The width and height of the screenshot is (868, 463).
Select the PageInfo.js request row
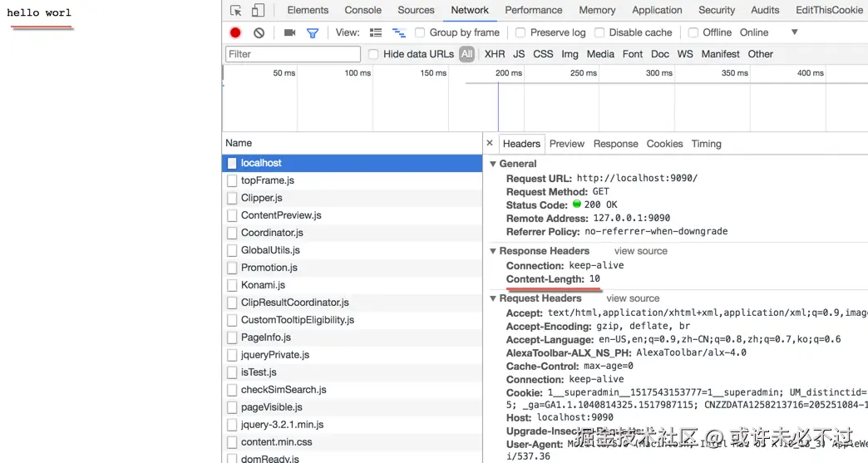[352, 337]
